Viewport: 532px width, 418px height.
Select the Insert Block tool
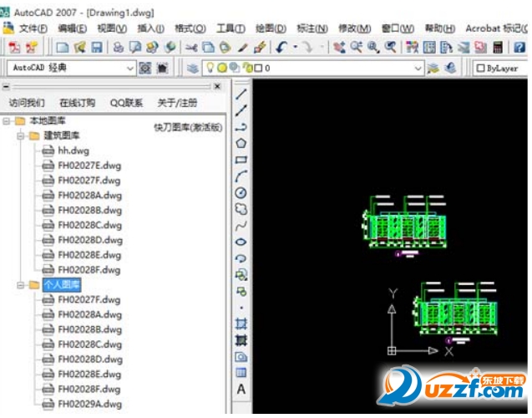click(241, 274)
